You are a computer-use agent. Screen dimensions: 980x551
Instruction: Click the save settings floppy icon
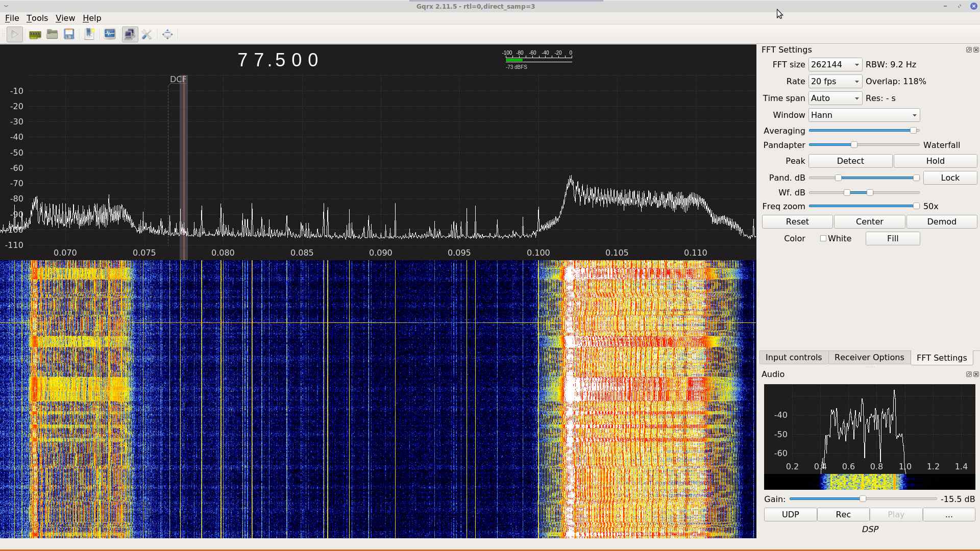(69, 34)
